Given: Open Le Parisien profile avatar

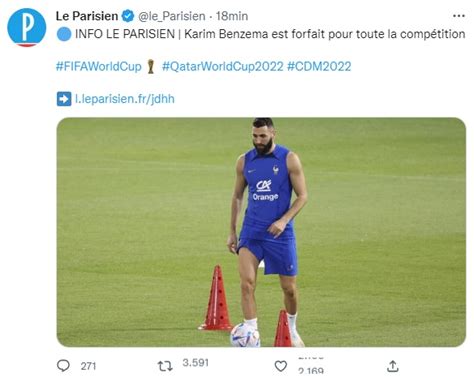Looking at the screenshot, I should coord(26,27).
